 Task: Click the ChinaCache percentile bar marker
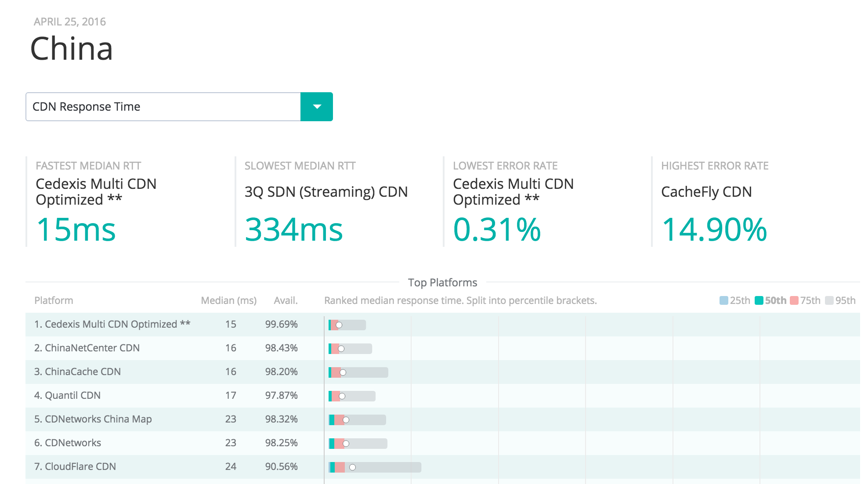pyautogui.click(x=343, y=372)
